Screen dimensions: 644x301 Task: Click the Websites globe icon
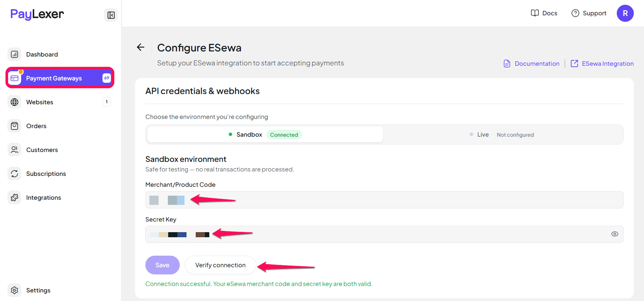pos(14,102)
